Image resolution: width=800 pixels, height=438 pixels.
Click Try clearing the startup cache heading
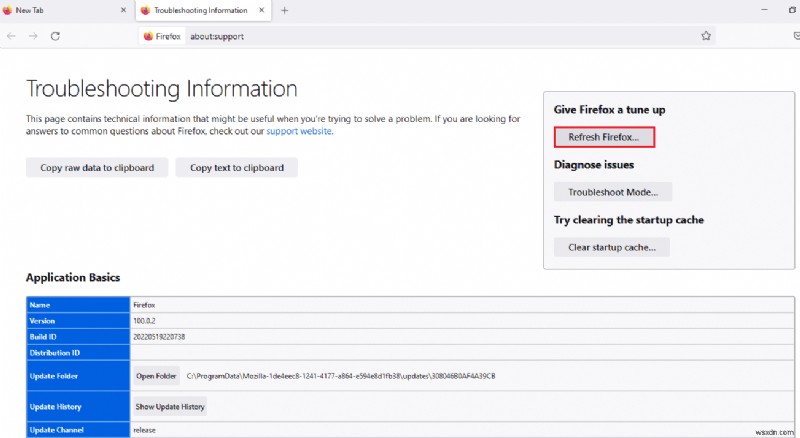629,220
